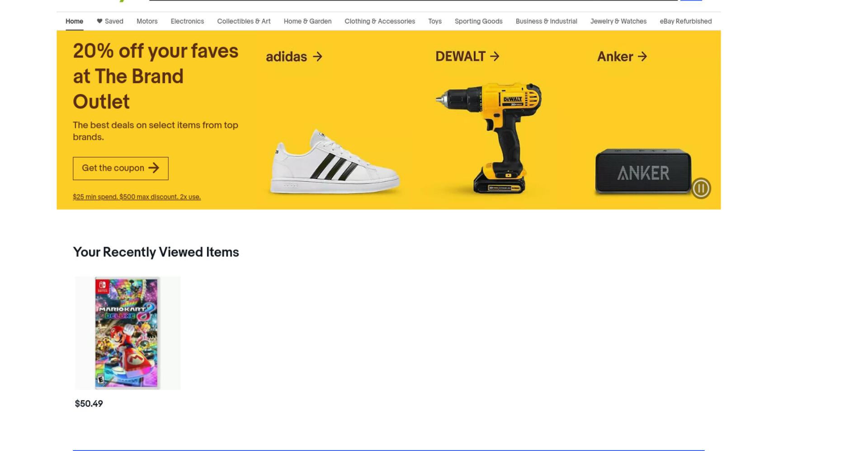Go to the Motors category
Viewport: 868px width, 451px height.
click(x=147, y=21)
